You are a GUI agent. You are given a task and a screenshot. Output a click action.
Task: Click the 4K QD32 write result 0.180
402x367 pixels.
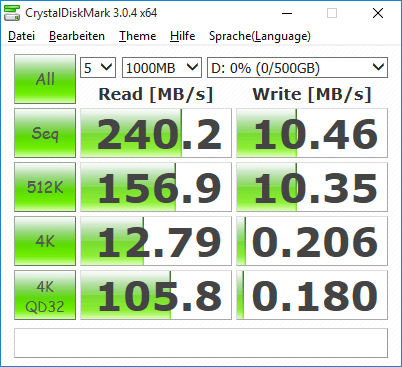point(312,295)
